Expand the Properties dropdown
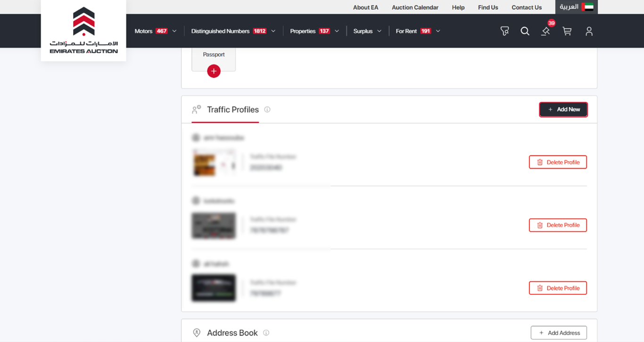 coord(336,31)
